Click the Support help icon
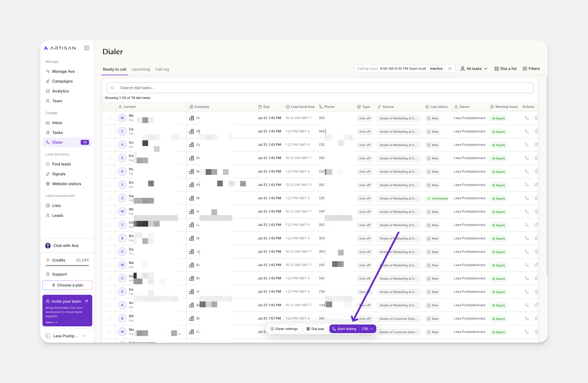 (x=48, y=274)
